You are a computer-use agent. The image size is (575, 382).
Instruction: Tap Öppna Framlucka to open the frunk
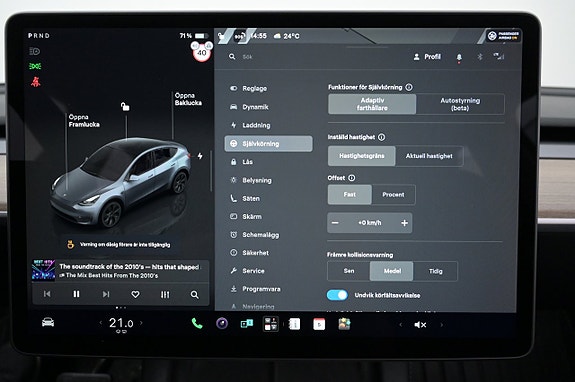point(84,121)
